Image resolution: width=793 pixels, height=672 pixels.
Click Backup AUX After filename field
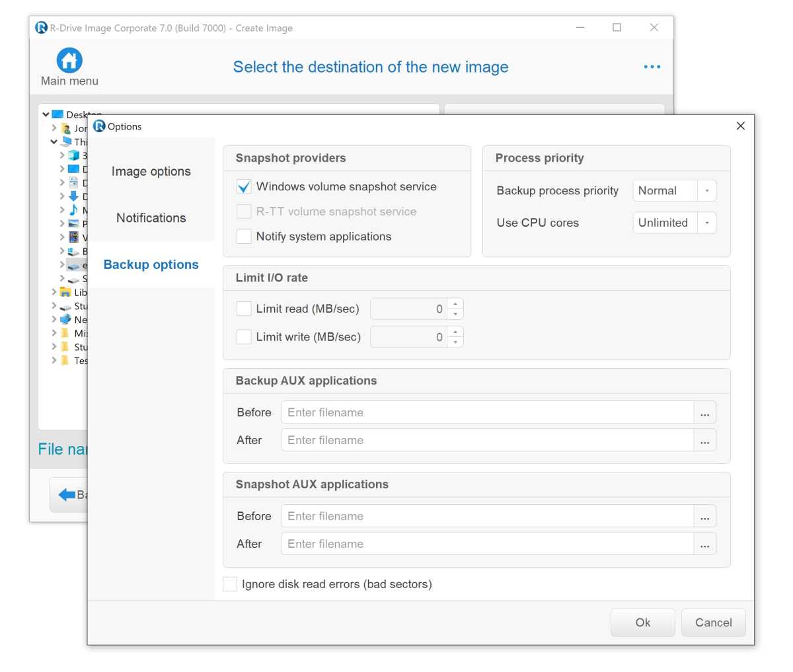click(488, 440)
